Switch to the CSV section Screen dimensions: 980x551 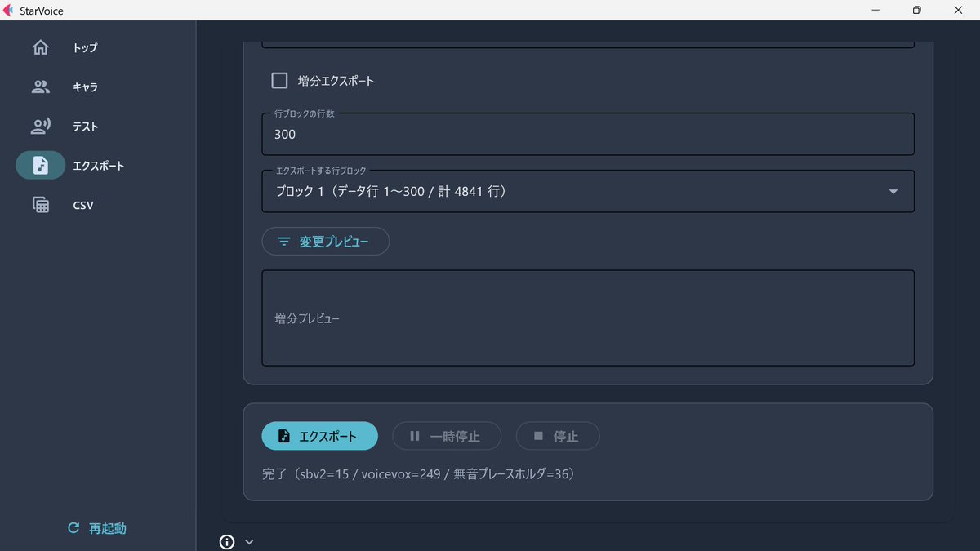[83, 204]
